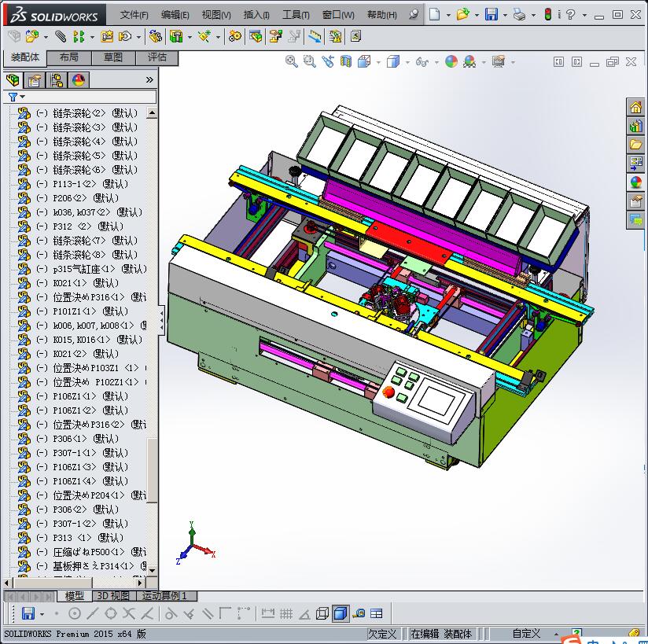This screenshot has width=648, height=644.
Task: Expand the Insert Components dropdown arrow
Action: tap(46, 37)
